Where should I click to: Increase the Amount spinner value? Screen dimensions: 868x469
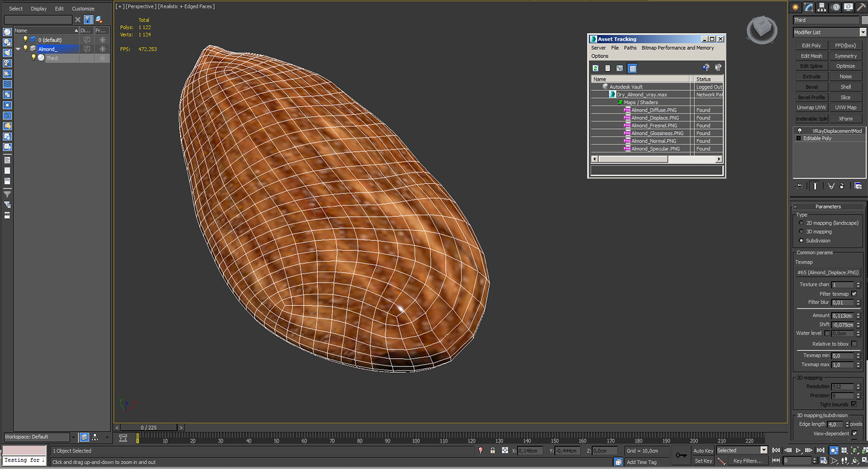(858, 314)
